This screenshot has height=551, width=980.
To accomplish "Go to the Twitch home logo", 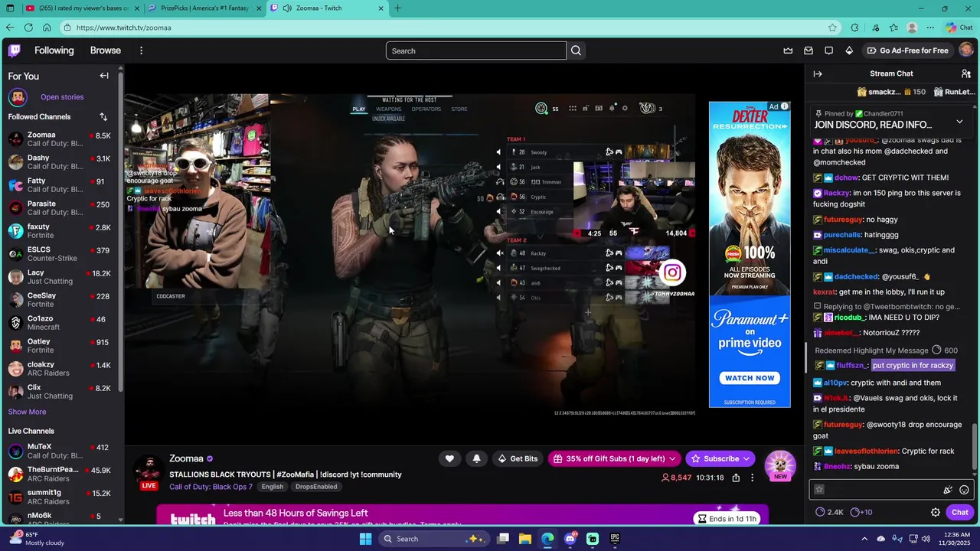I will click(15, 51).
